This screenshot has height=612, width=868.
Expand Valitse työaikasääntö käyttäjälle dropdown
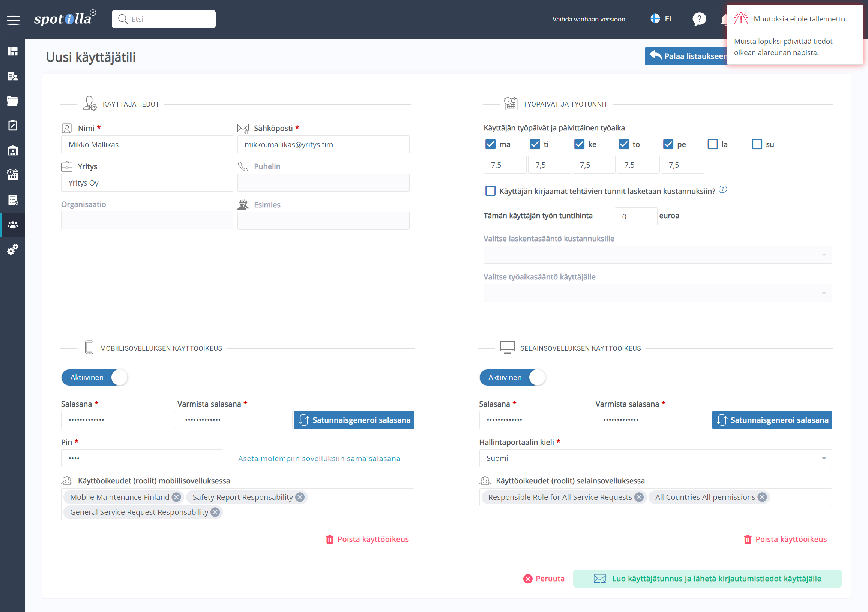(x=658, y=293)
